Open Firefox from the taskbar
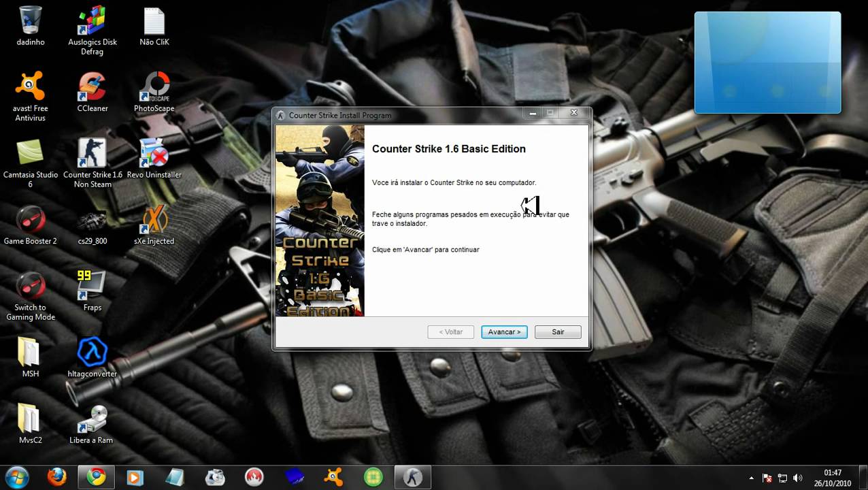The image size is (868, 490). (x=56, y=477)
